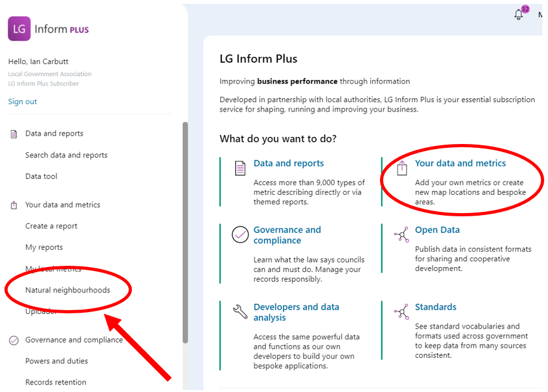
Task: Open the notifications bell icon
Action: (519, 15)
